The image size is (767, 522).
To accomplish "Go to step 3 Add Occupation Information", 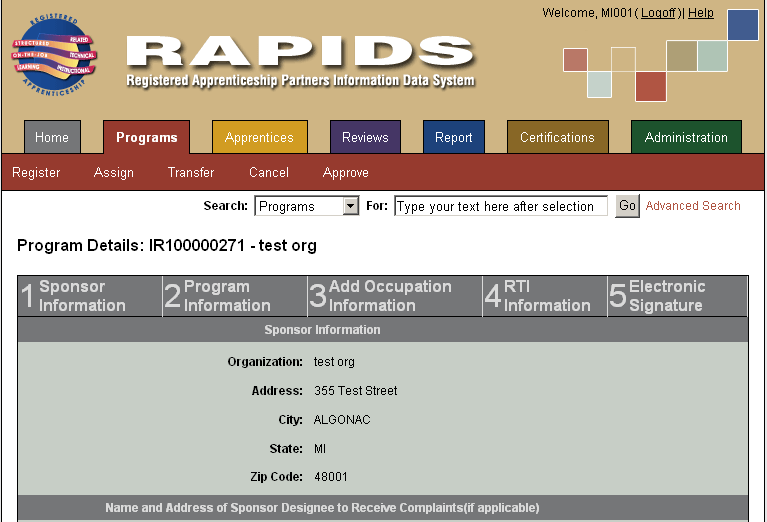I will click(x=395, y=296).
